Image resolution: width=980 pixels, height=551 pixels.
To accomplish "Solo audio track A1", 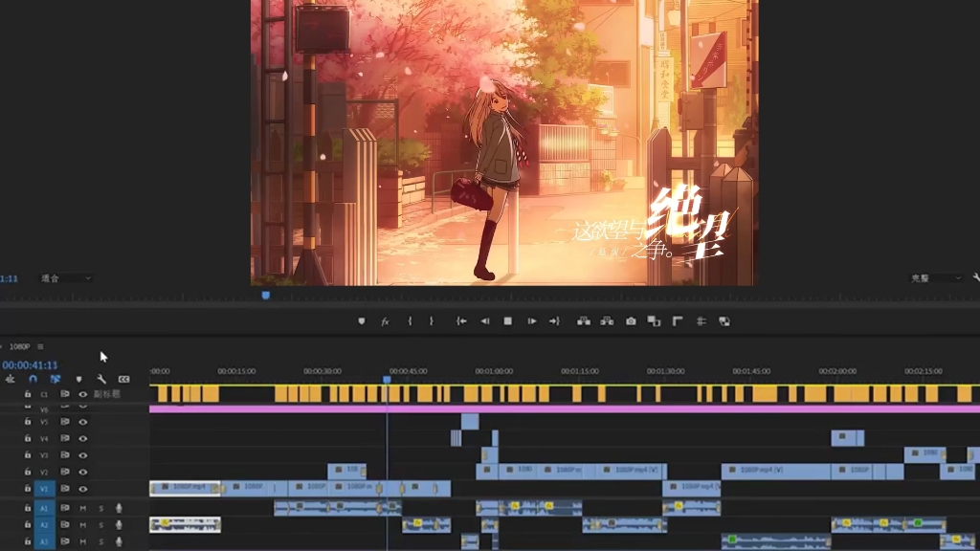I will click(x=101, y=509).
